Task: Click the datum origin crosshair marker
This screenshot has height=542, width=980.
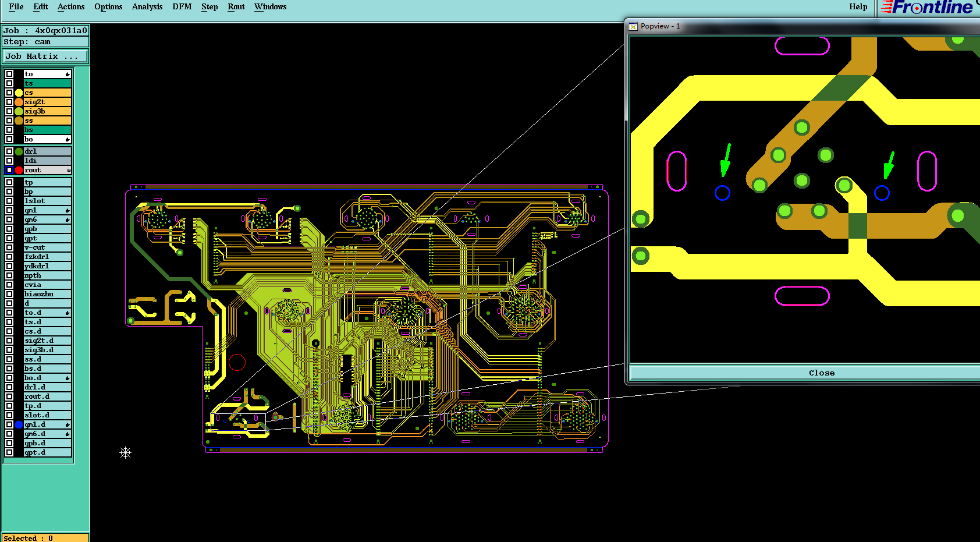Action: (x=125, y=452)
